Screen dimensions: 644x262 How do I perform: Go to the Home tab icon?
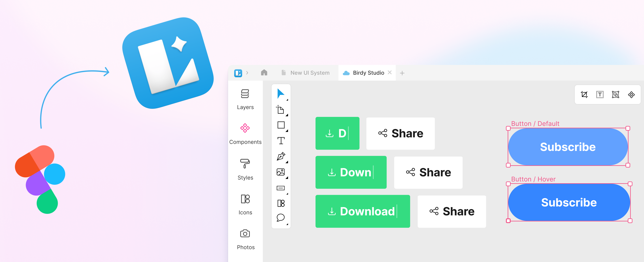(264, 73)
